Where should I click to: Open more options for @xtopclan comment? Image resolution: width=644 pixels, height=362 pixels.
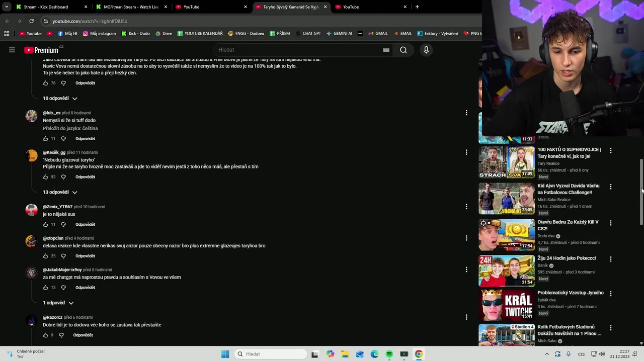(466, 238)
